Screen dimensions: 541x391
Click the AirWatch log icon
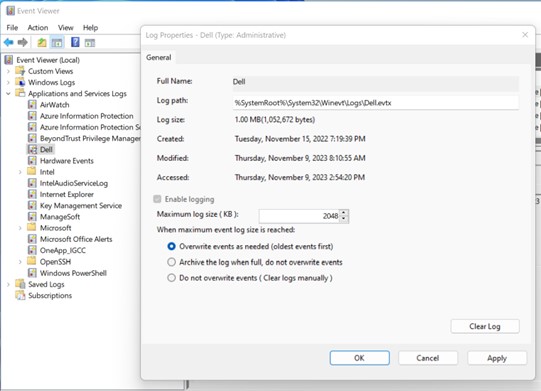32,105
